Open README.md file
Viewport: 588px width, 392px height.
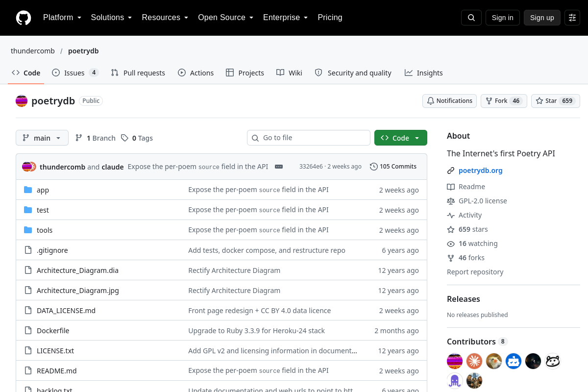click(57, 371)
